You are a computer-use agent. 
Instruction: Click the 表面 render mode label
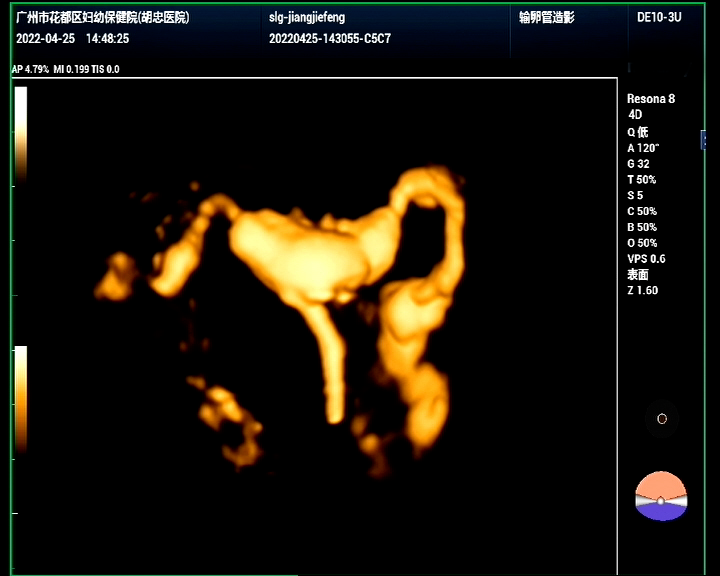[638, 275]
